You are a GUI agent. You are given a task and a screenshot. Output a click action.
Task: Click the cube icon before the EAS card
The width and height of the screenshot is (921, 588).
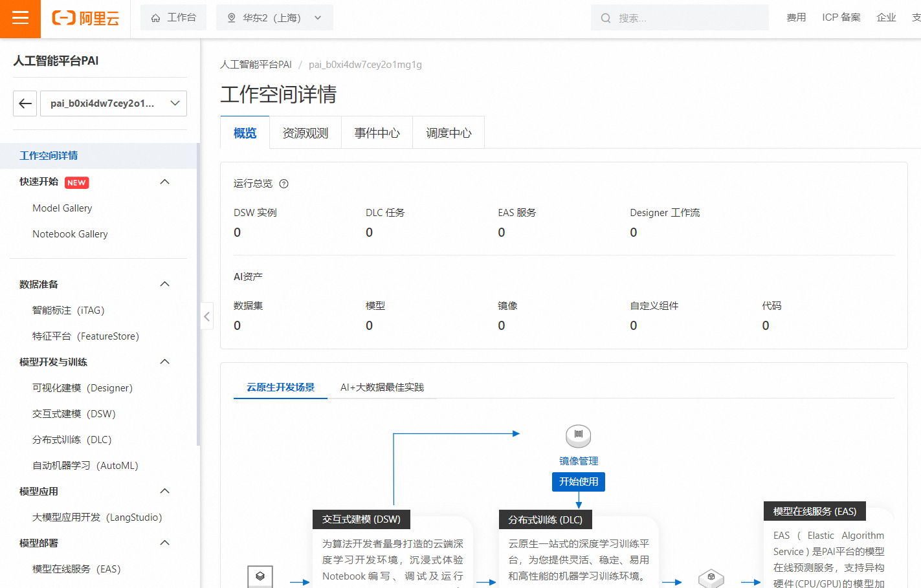[x=711, y=578]
